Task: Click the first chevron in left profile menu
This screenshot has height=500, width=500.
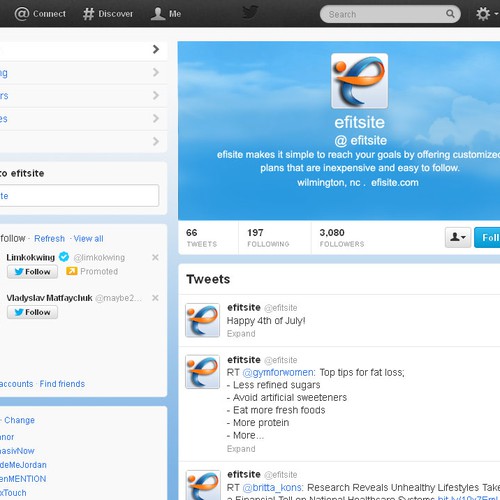Action: point(156,49)
